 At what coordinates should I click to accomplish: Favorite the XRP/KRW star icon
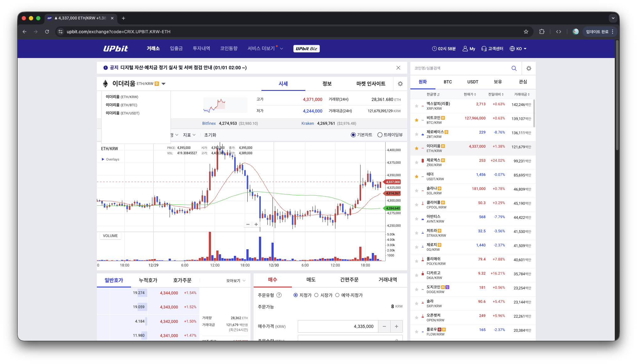click(x=417, y=106)
